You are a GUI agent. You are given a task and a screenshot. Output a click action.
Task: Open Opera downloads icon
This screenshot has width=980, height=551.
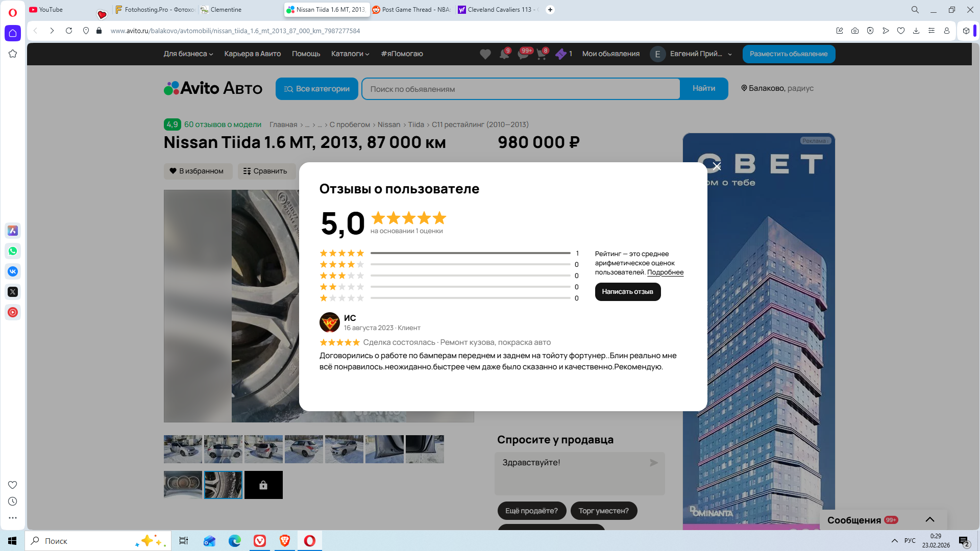click(x=916, y=31)
